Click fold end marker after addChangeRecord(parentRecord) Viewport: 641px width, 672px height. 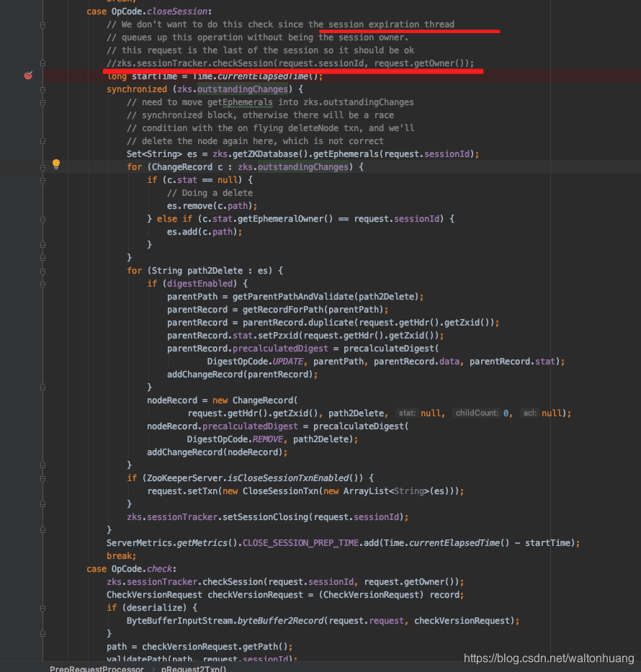click(x=42, y=387)
